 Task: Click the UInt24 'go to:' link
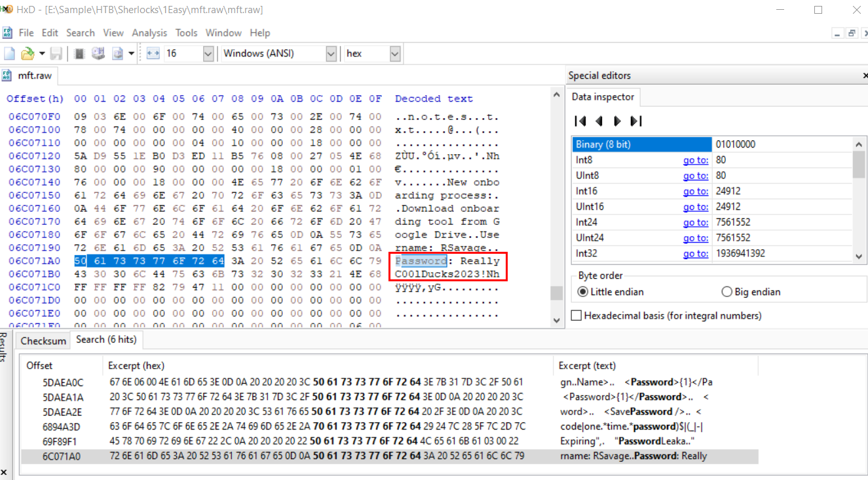(x=695, y=238)
